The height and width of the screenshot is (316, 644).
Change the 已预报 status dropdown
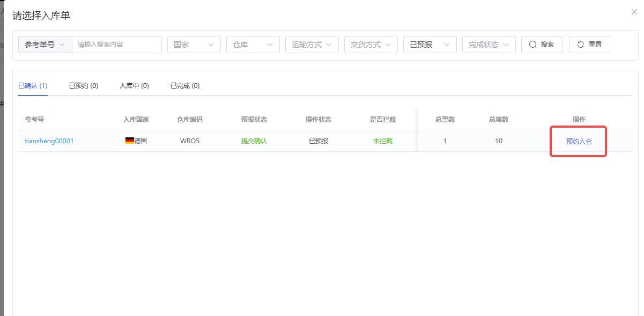coord(430,45)
